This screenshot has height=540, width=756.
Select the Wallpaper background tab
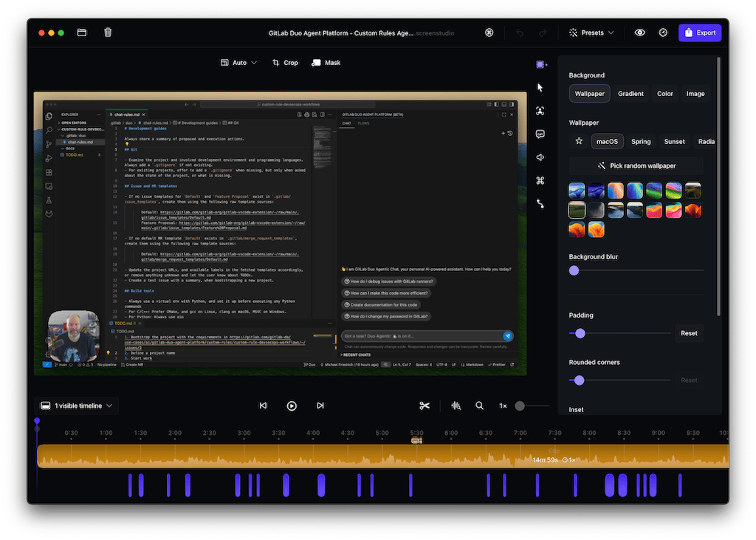click(589, 94)
